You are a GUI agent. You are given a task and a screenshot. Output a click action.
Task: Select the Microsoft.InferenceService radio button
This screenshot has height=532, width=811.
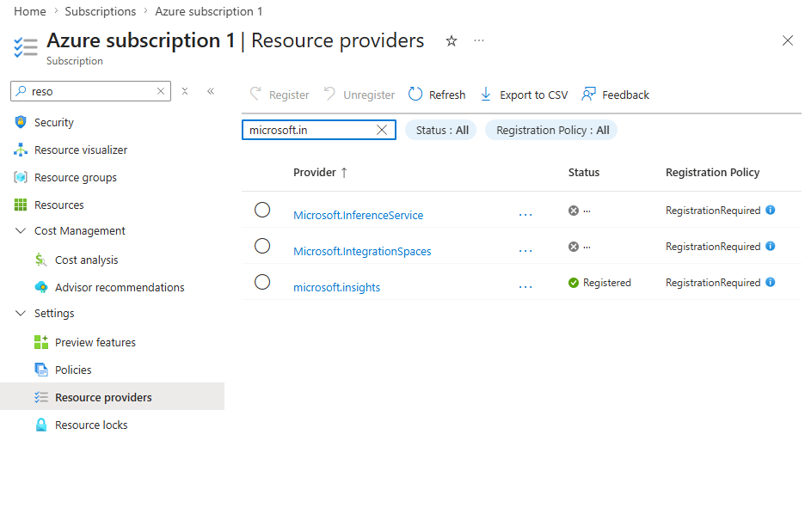tap(262, 210)
